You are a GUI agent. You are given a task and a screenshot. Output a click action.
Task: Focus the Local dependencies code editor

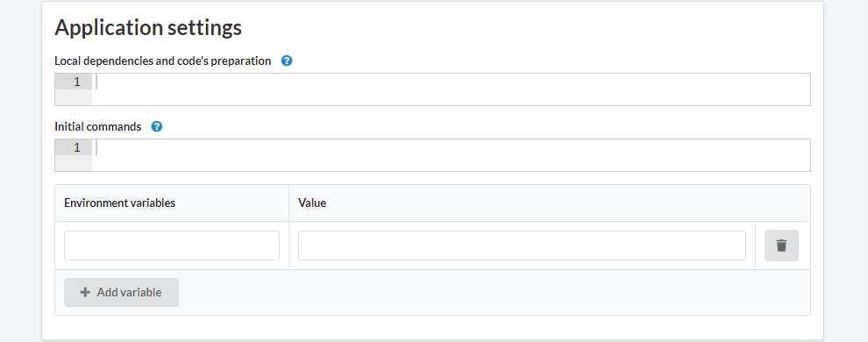pyautogui.click(x=451, y=89)
